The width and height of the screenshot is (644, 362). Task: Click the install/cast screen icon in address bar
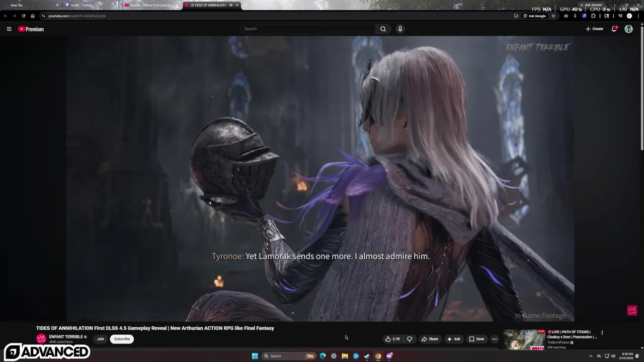(516, 16)
